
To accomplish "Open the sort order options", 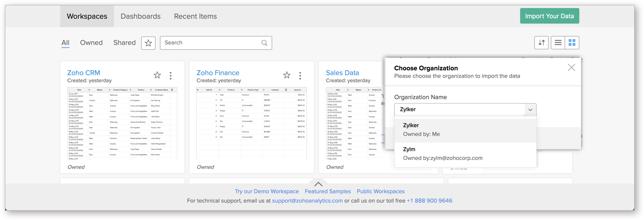I will (542, 43).
